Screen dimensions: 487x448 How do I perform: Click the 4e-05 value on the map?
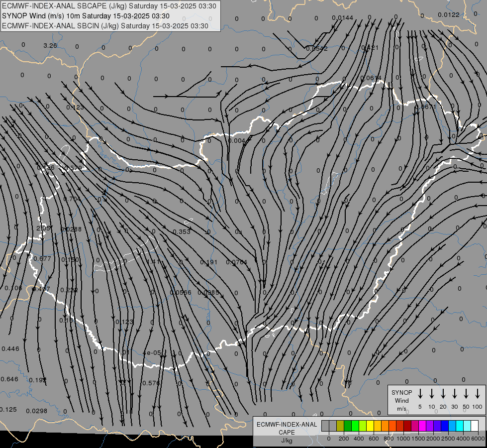click(152, 352)
